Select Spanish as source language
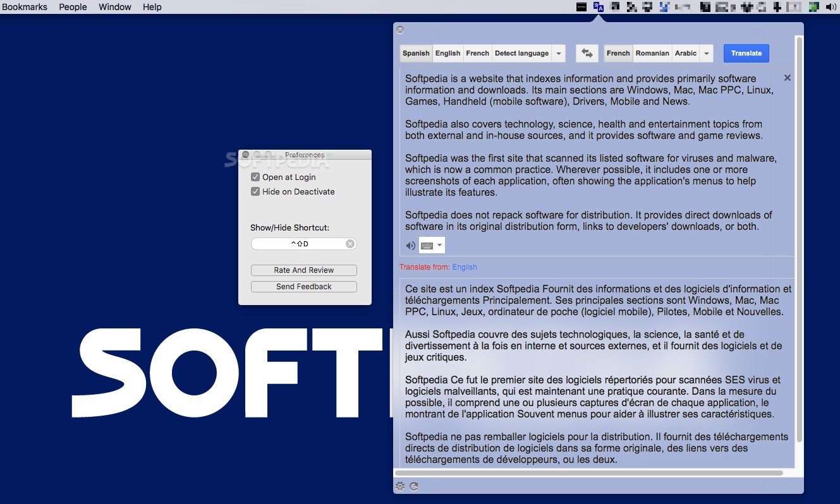This screenshot has width=840, height=504. click(x=416, y=53)
